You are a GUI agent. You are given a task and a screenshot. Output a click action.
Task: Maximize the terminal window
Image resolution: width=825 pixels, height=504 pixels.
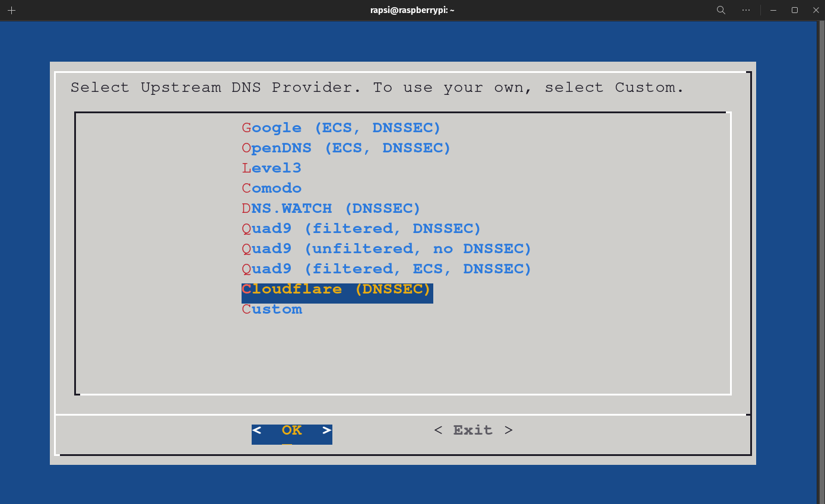pyautogui.click(x=795, y=10)
